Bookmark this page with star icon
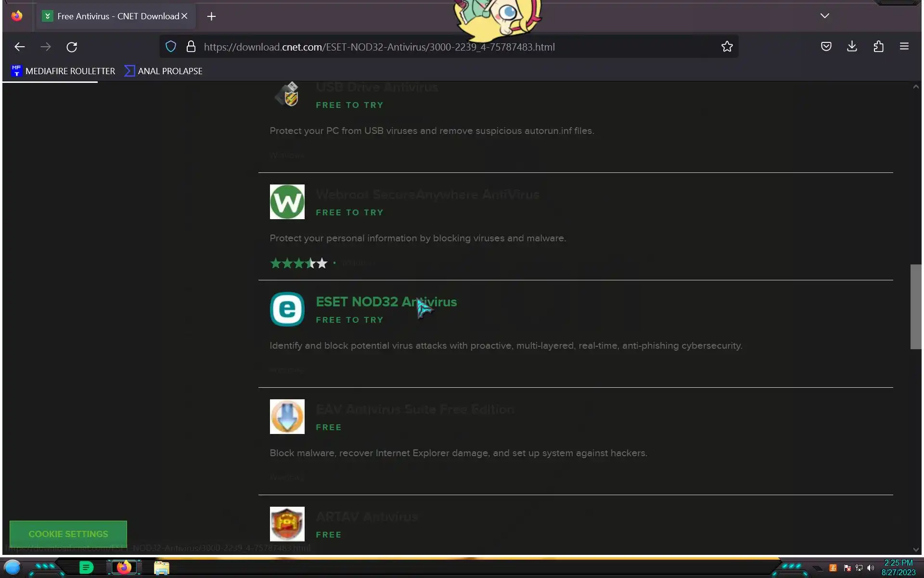Image resolution: width=924 pixels, height=578 pixels. [x=727, y=47]
